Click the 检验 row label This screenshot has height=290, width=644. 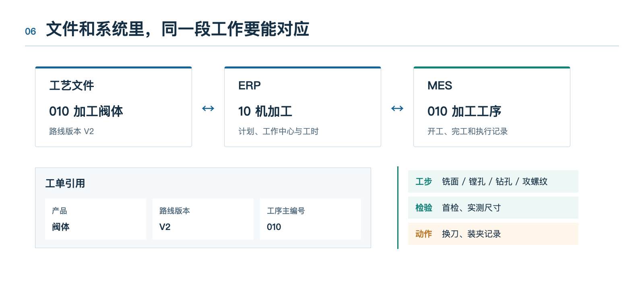pyautogui.click(x=424, y=207)
